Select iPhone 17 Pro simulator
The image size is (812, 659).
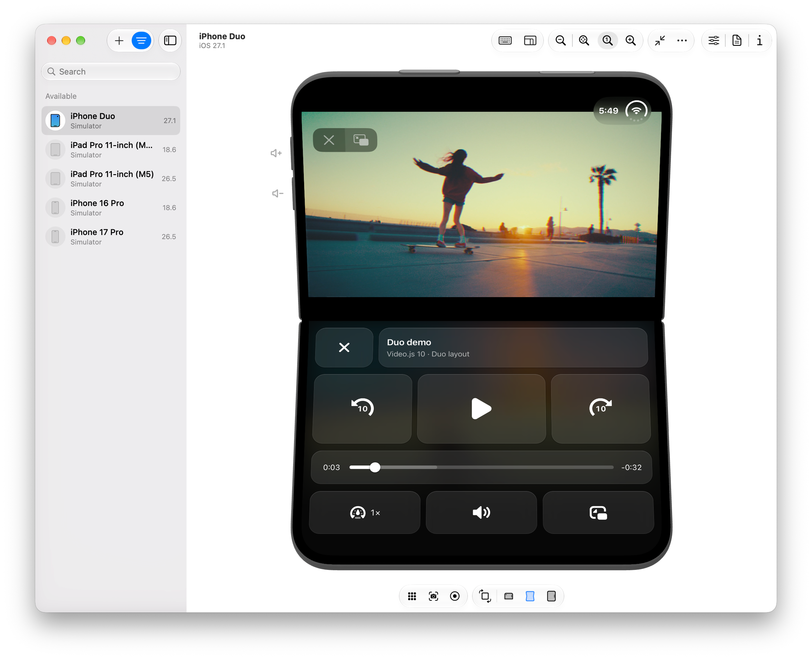click(110, 236)
